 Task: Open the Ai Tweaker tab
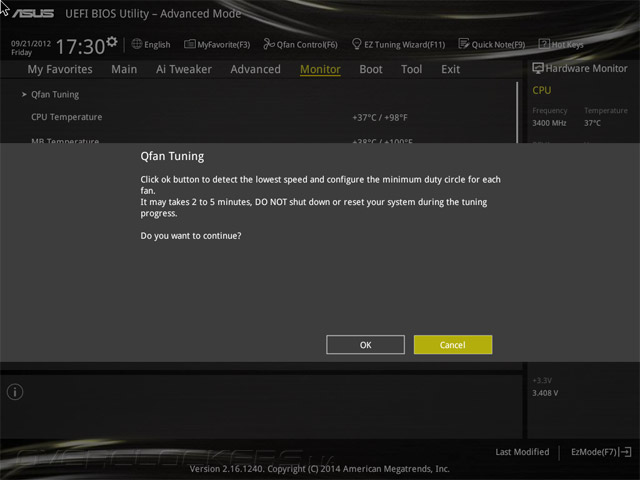coord(184,69)
